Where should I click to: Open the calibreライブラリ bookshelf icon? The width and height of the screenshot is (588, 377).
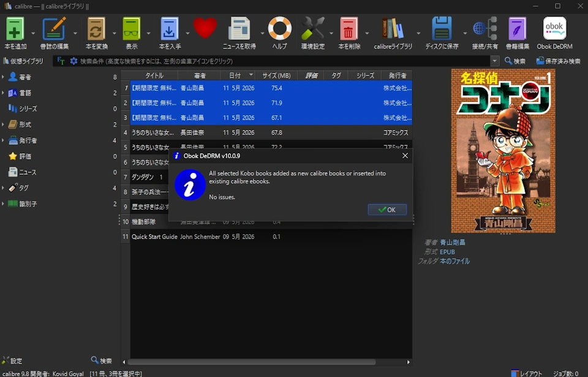pyautogui.click(x=393, y=29)
